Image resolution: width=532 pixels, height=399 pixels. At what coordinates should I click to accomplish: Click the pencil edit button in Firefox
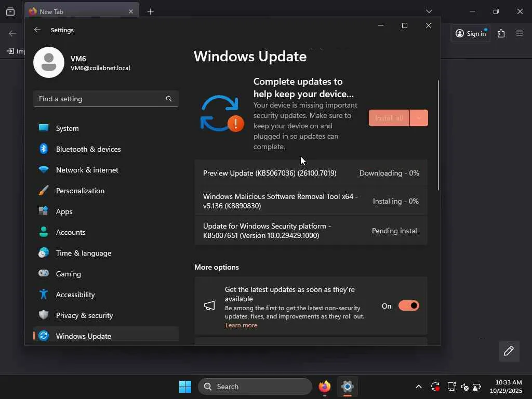click(x=509, y=351)
